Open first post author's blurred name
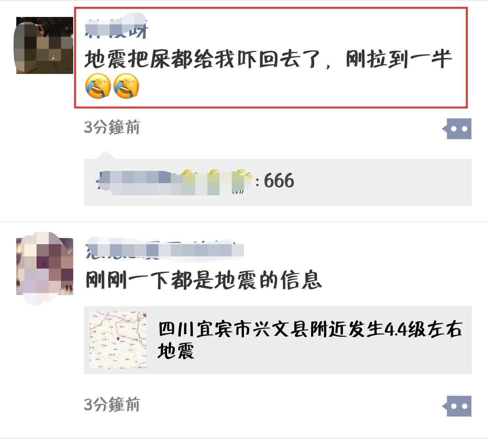 [x=116, y=26]
